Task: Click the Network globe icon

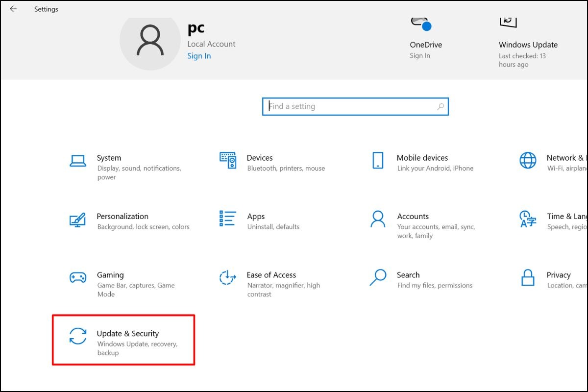Action: pos(528,160)
